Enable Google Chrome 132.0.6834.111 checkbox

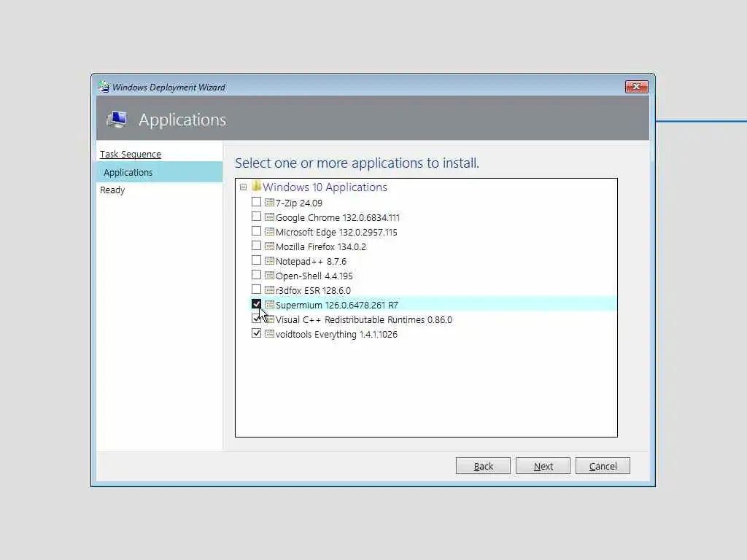coord(256,217)
